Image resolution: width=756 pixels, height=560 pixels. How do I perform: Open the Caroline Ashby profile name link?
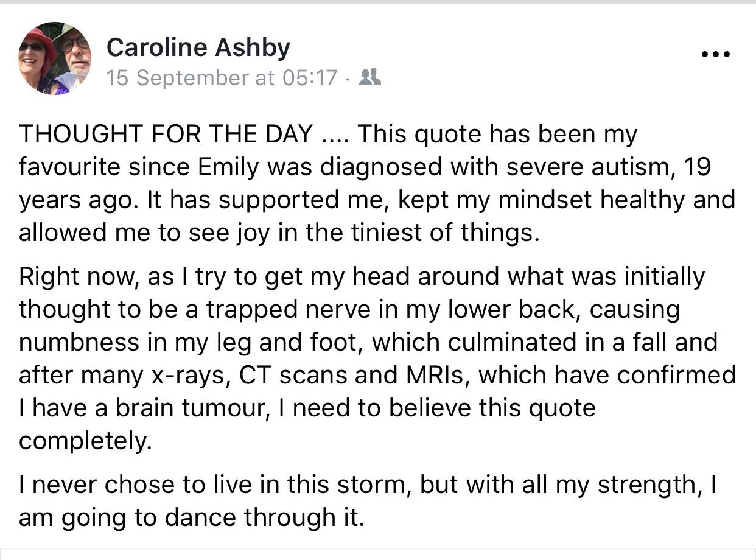pos(198,47)
